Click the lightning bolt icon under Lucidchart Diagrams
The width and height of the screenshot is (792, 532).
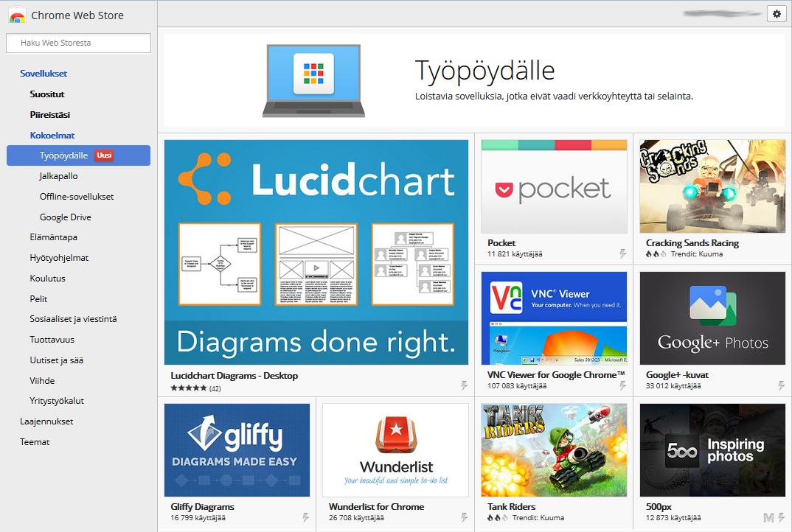[464, 385]
